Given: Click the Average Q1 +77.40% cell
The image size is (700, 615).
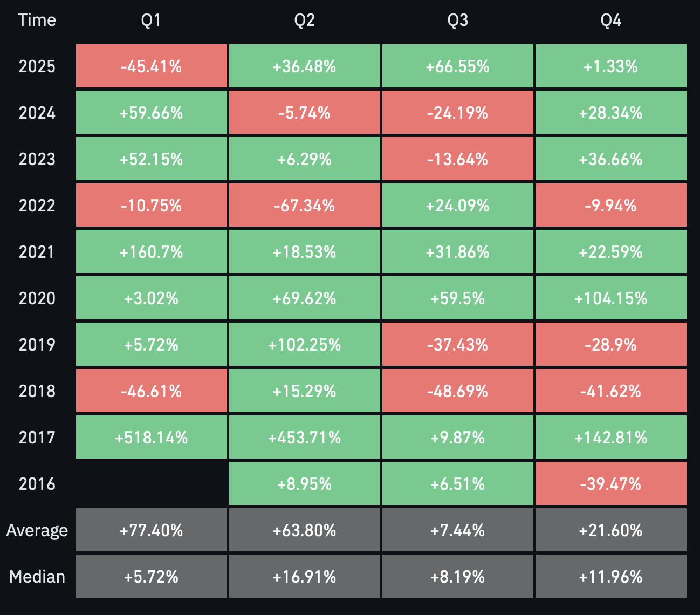Looking at the screenshot, I should pos(151,530).
